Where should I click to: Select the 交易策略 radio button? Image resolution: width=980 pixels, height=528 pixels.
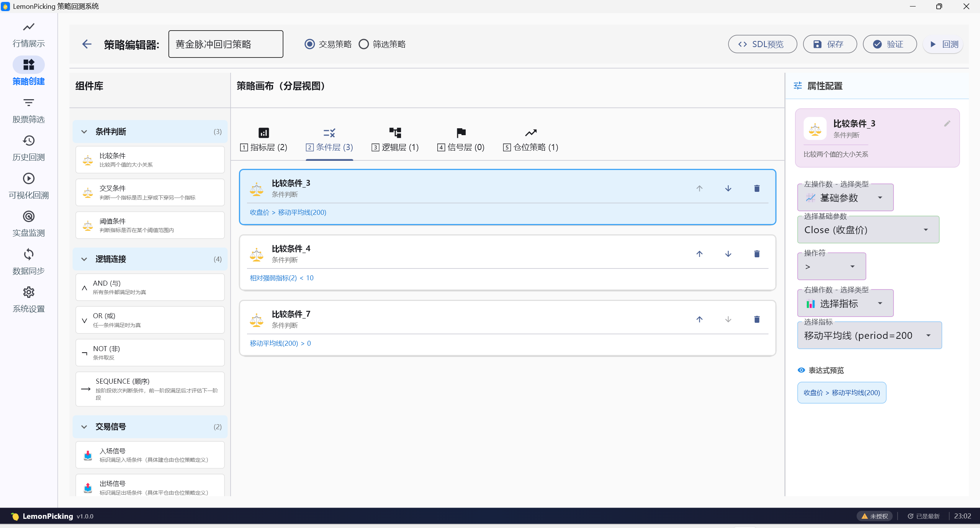309,44
